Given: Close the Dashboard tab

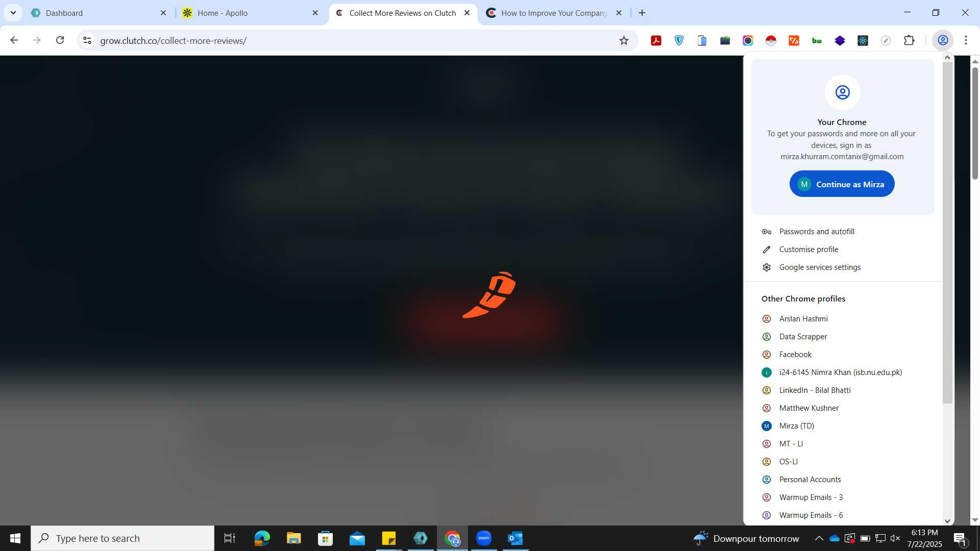Looking at the screenshot, I should click(x=163, y=13).
